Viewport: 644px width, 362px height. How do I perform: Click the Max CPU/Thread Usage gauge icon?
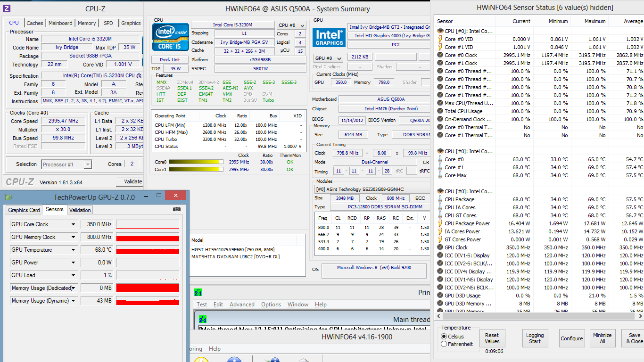click(x=440, y=103)
